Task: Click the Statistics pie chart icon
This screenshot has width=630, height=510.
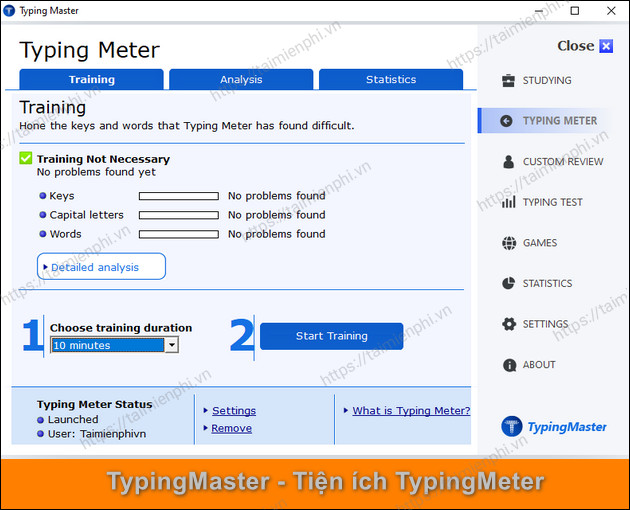Action: coord(508,283)
